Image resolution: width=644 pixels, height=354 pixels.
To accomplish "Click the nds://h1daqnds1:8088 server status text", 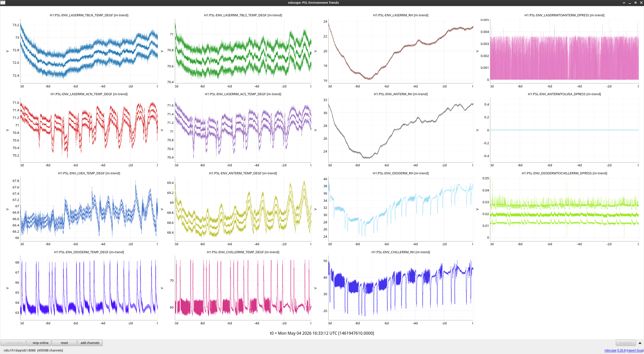I will pyautogui.click(x=33, y=350).
